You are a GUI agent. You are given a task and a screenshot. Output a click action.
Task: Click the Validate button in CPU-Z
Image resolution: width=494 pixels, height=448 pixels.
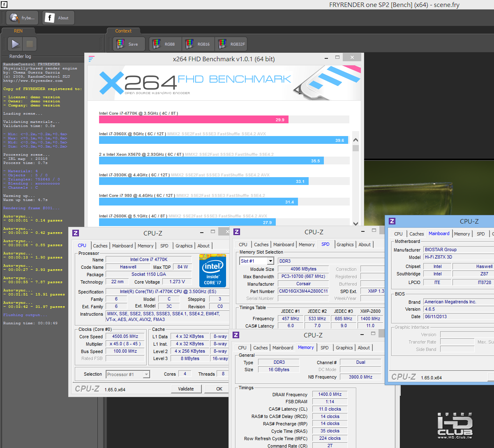coord(186,389)
